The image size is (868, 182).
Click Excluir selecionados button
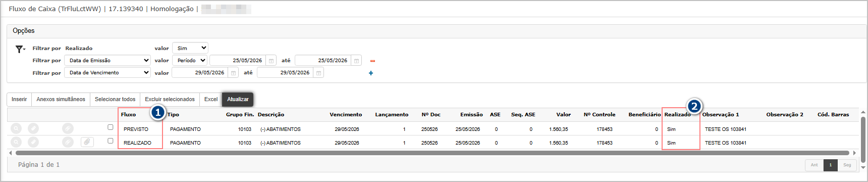click(170, 99)
